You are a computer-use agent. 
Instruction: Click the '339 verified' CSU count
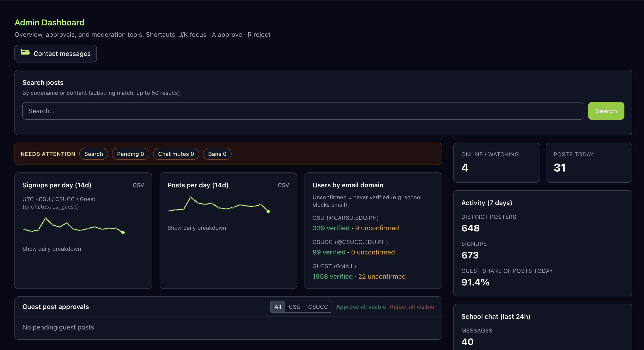click(x=331, y=228)
